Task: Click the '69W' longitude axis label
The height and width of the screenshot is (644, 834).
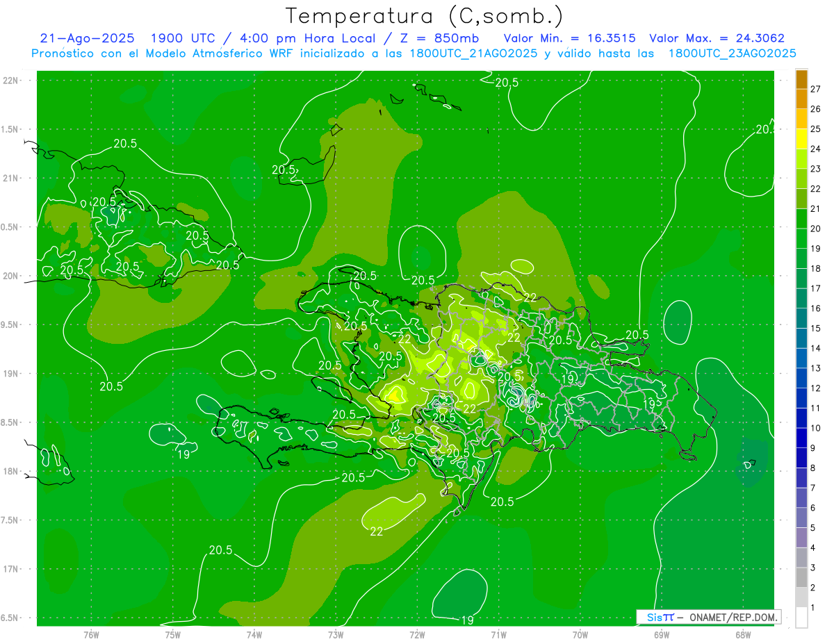Action: tap(662, 634)
